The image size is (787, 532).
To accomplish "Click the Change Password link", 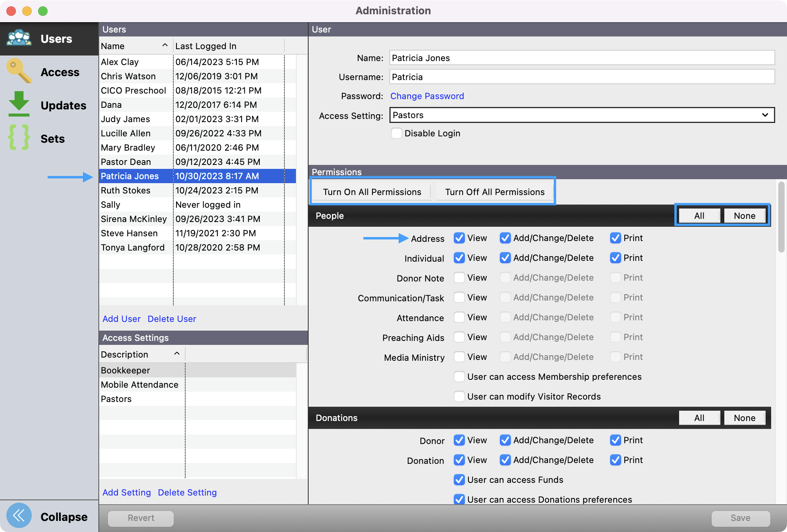I will (427, 96).
